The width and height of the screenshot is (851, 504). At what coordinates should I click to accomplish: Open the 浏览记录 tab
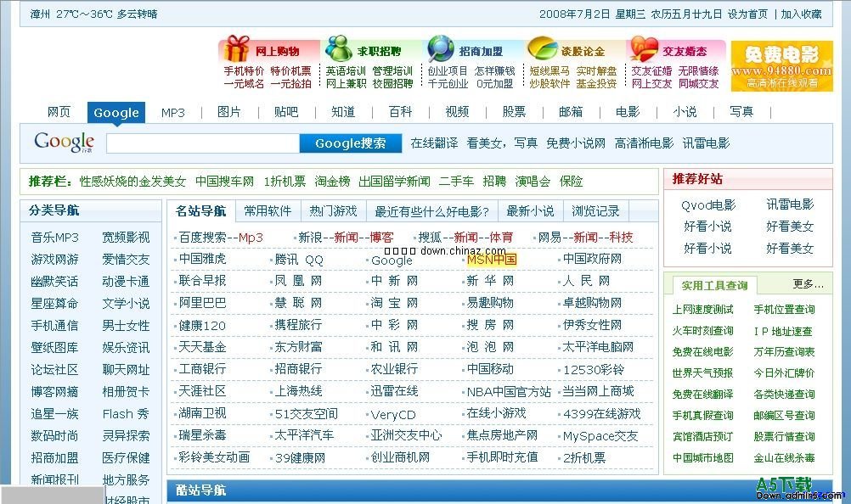[595, 210]
